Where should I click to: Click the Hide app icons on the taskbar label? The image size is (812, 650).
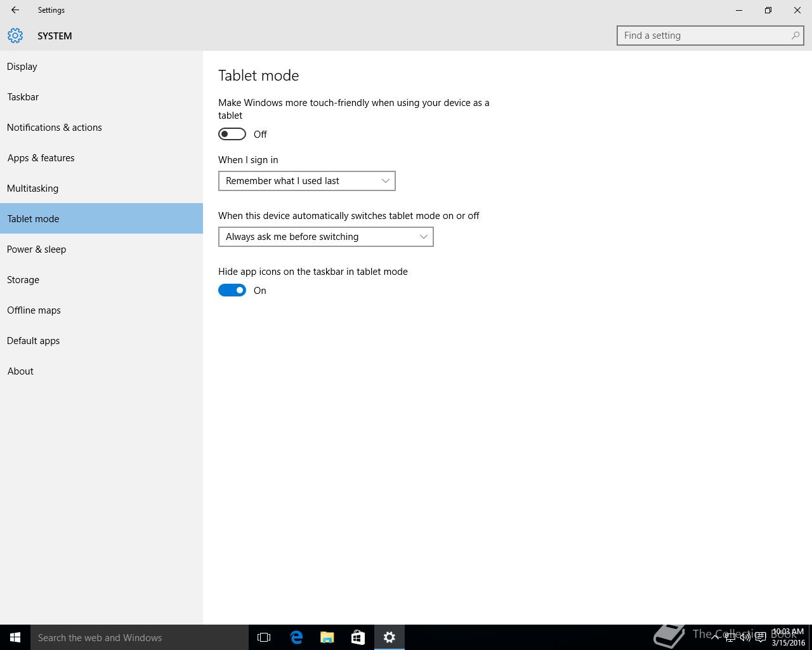point(313,272)
